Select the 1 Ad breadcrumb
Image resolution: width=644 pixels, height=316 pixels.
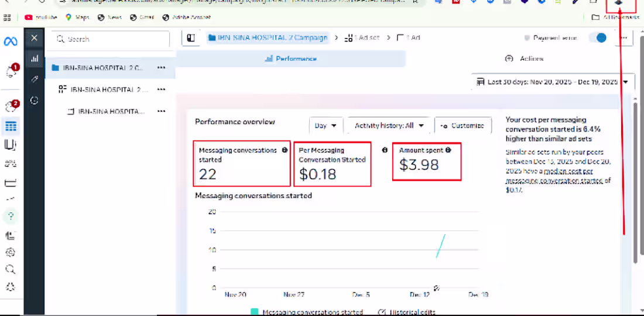408,38
